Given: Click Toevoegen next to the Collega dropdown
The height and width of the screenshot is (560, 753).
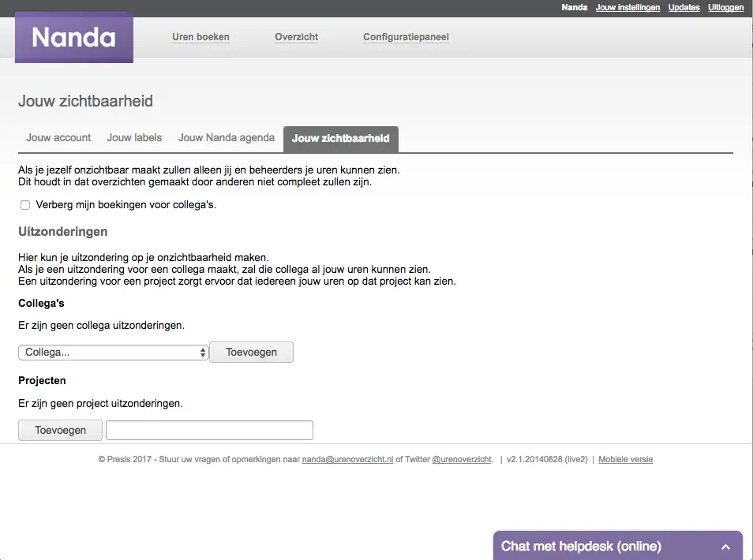Looking at the screenshot, I should [x=251, y=353].
